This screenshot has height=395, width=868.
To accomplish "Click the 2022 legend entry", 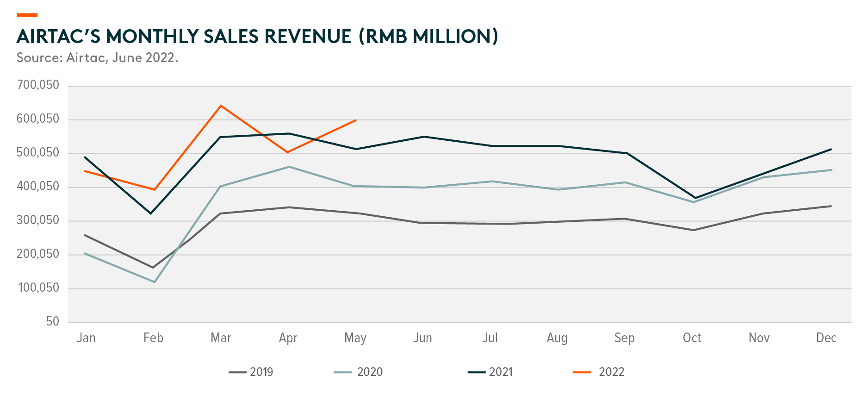I will 599,372.
